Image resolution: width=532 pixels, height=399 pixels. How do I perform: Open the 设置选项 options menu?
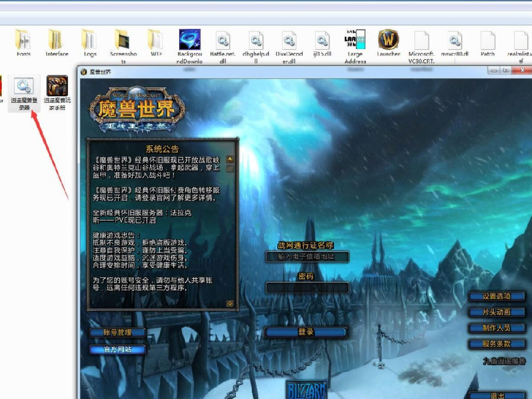[x=498, y=297]
